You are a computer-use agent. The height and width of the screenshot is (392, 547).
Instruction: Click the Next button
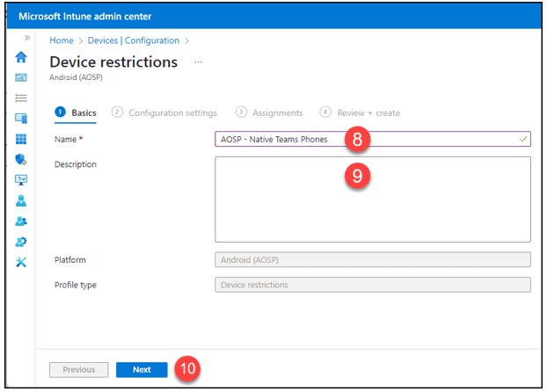pyautogui.click(x=142, y=370)
